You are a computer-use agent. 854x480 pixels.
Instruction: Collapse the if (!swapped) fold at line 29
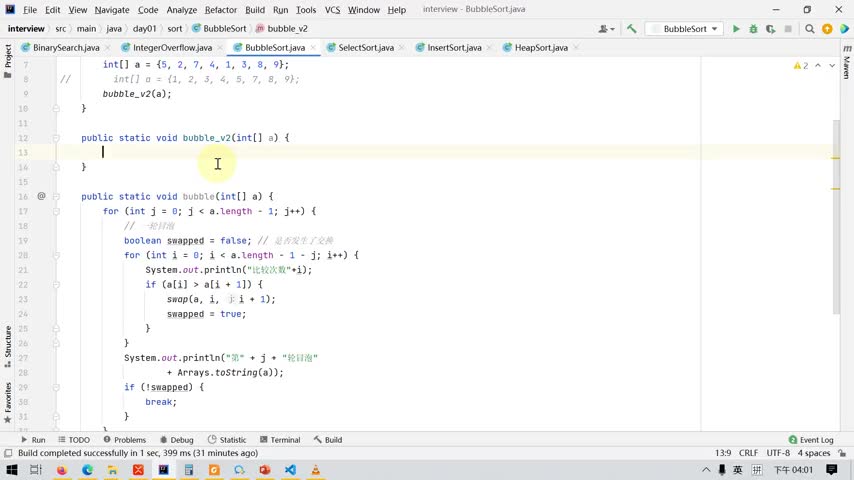point(56,387)
